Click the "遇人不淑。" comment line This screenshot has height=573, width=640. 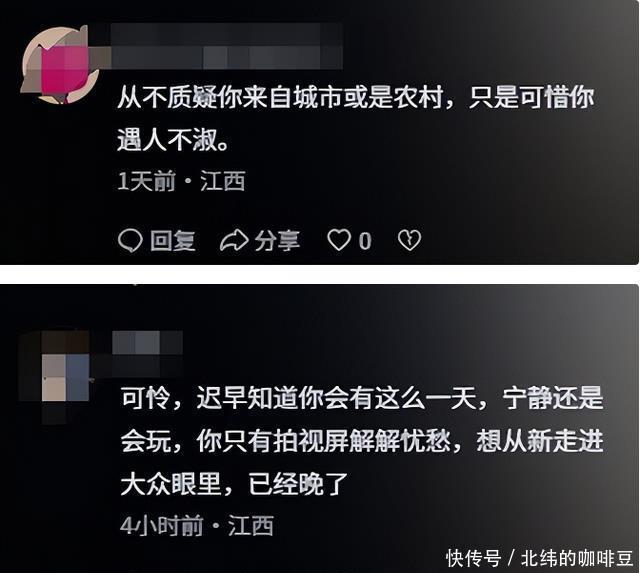173,140
